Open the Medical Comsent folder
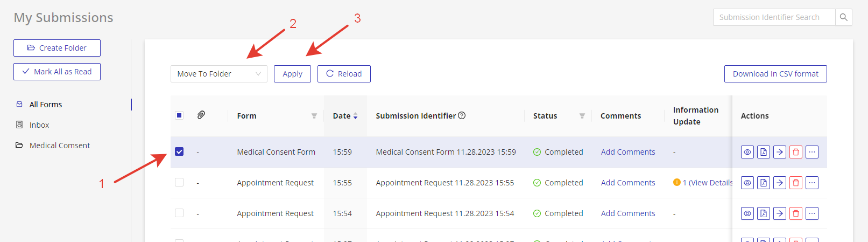This screenshot has height=242, width=868. pos(59,146)
